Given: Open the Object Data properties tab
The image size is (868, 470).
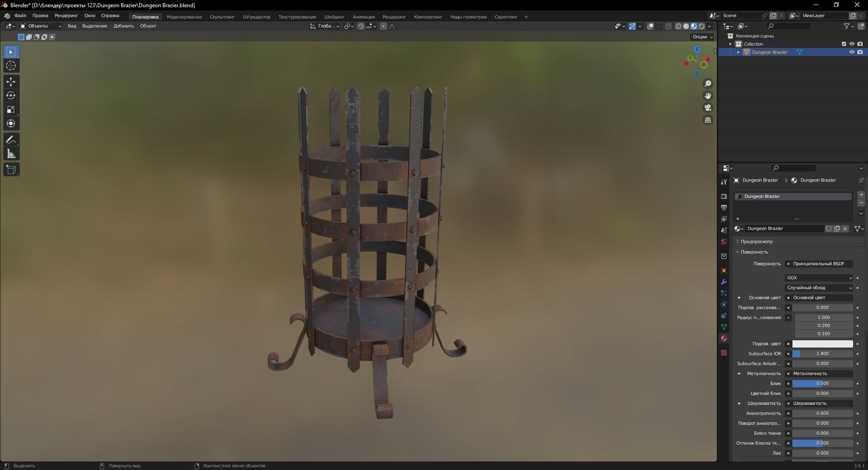Looking at the screenshot, I should 724,327.
